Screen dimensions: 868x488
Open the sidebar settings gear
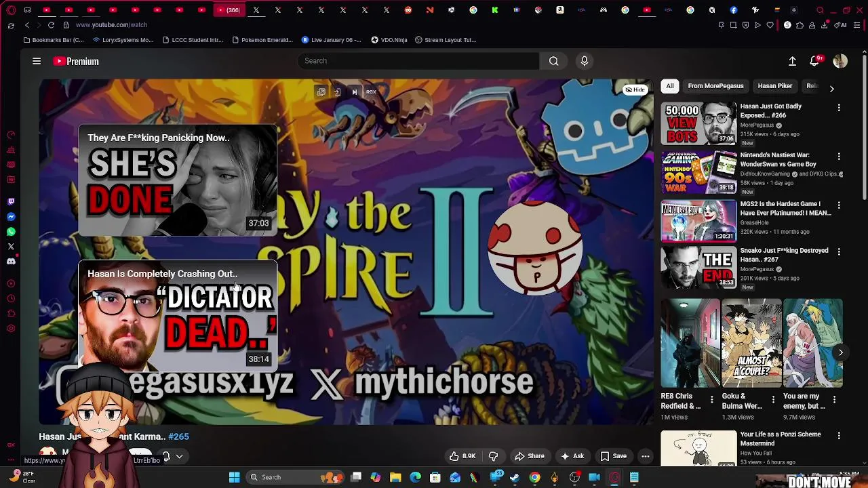point(11,329)
